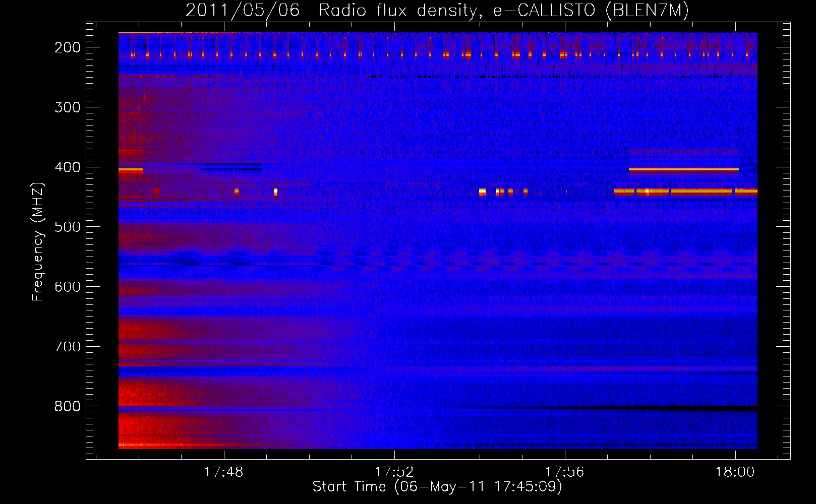
Task: Click the 800 frequency tick label
Action: click(68, 406)
